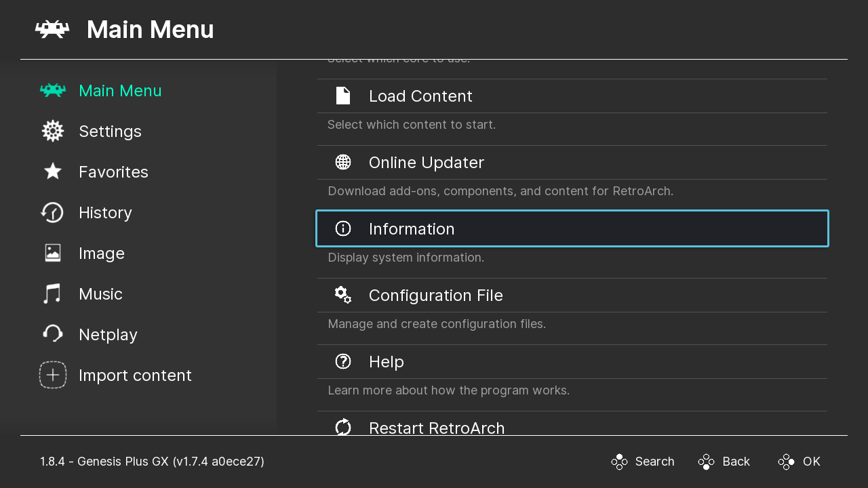Click the Load Content file icon
The width and height of the screenshot is (868, 488).
tap(343, 96)
